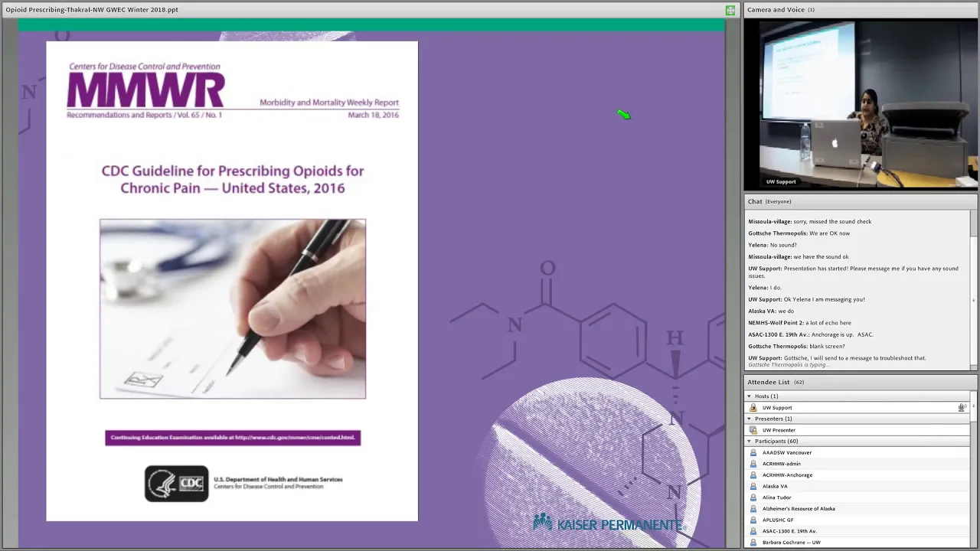Click the chat message 'Ok Yelena I am messaging you!'
The width and height of the screenshot is (980, 551).
pos(825,299)
